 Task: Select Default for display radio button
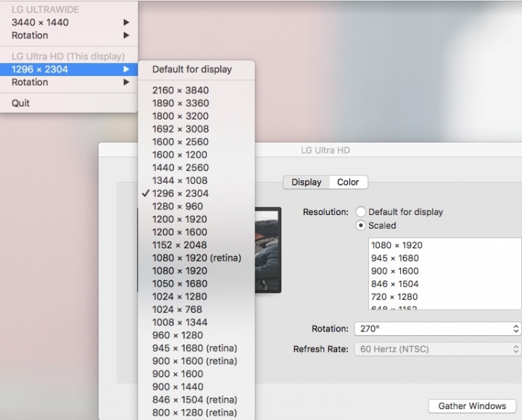coord(360,212)
